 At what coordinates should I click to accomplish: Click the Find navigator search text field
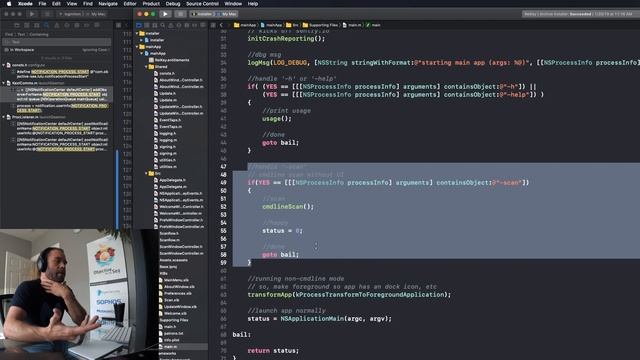pyautogui.click(x=57, y=42)
